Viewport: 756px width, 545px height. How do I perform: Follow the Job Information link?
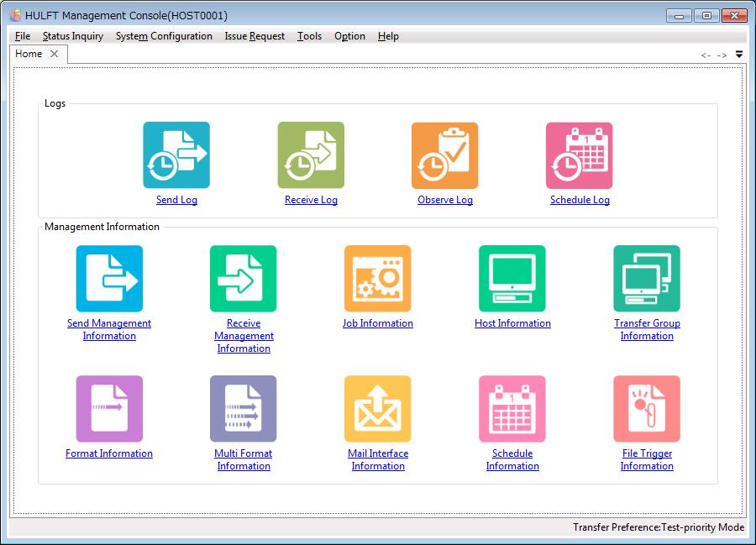377,323
